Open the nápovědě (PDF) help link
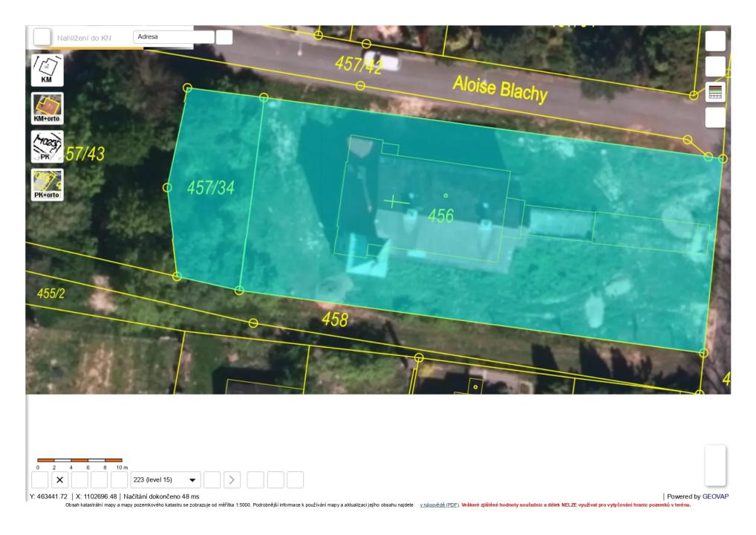The width and height of the screenshot is (756, 535). tap(439, 505)
